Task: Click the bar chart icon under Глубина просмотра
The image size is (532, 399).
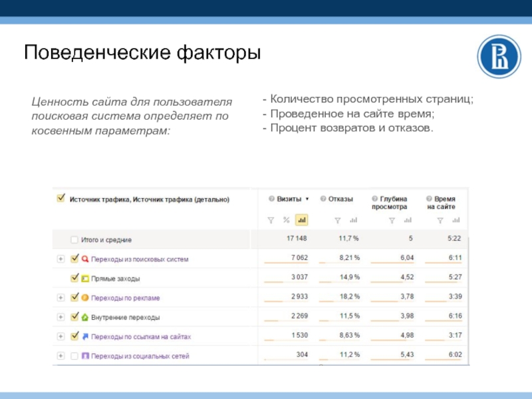Action: [408, 220]
